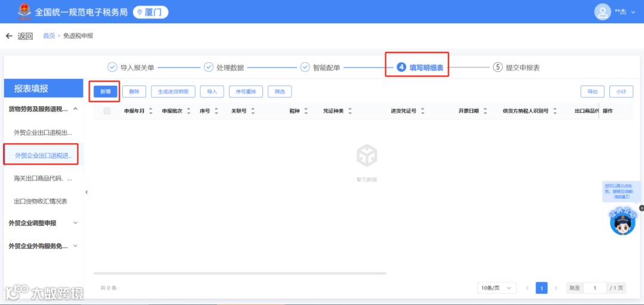Collapse the 货物劳务及服务退税 section
This screenshot has height=305, width=644.
tap(76, 109)
